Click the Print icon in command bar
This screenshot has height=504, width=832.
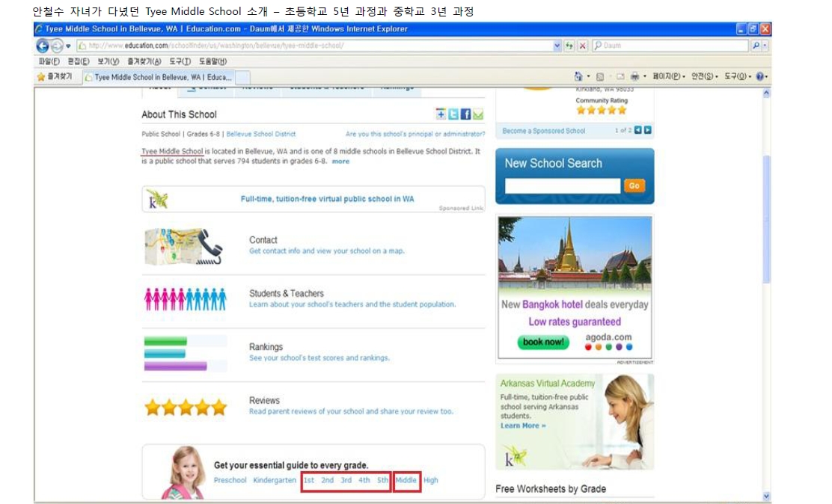pyautogui.click(x=634, y=76)
